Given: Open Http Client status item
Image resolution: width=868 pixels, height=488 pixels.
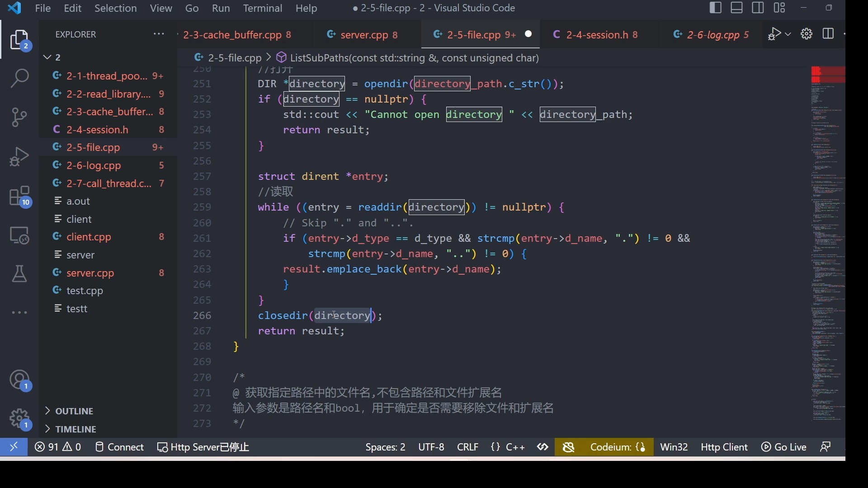Looking at the screenshot, I should [x=725, y=447].
